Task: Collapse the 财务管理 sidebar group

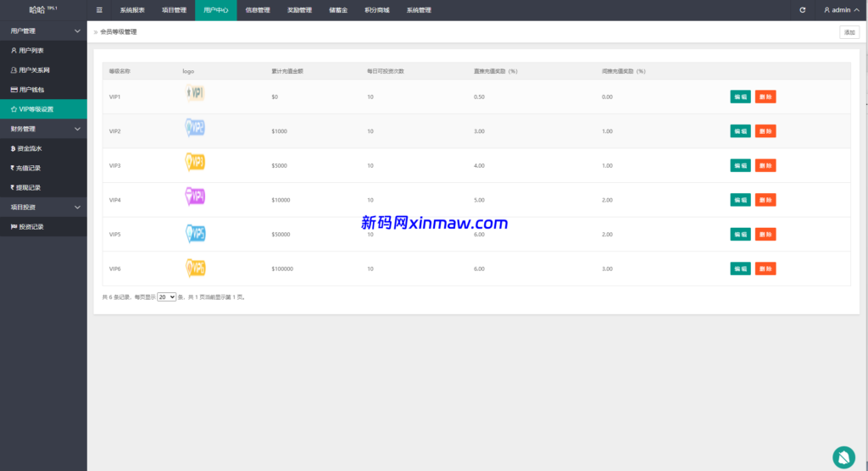Action: (x=43, y=129)
